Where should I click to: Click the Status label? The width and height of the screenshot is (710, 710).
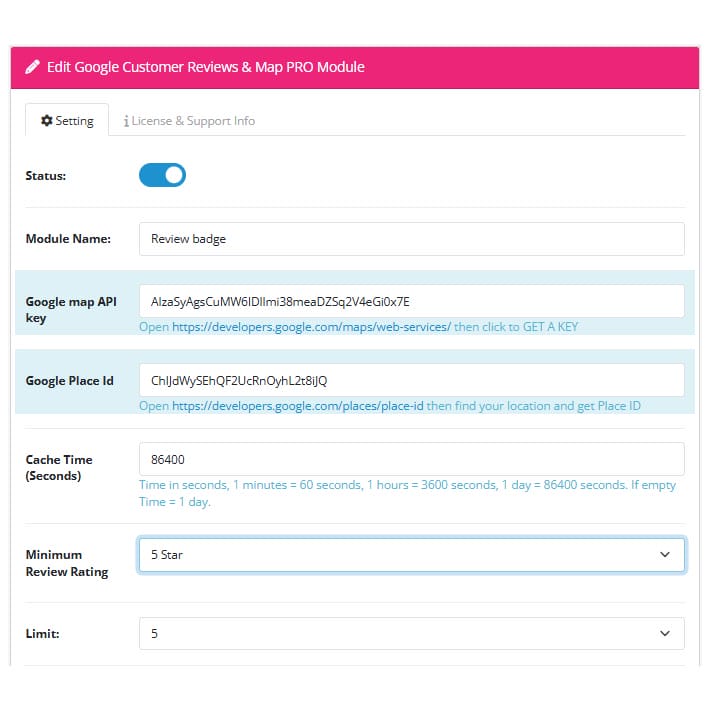[46, 176]
